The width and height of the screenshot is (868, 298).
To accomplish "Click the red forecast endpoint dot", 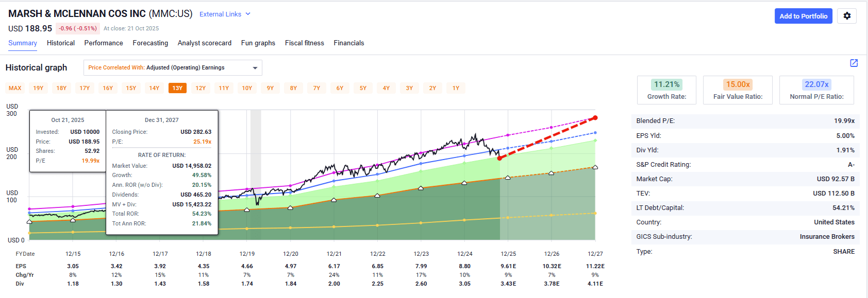I will [595, 118].
